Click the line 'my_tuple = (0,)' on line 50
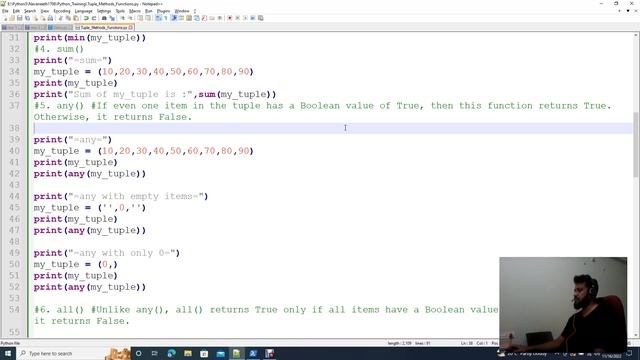Image resolution: width=640 pixels, height=360 pixels. pyautogui.click(x=76, y=264)
